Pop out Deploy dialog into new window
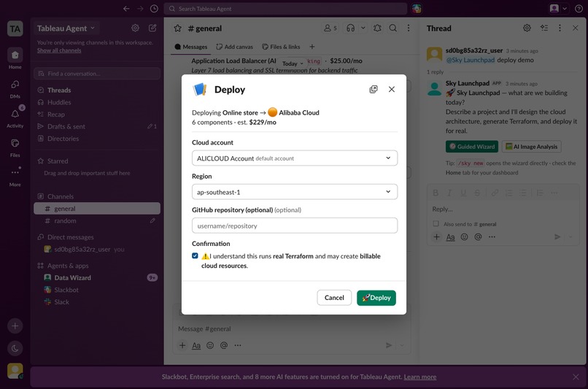 374,89
